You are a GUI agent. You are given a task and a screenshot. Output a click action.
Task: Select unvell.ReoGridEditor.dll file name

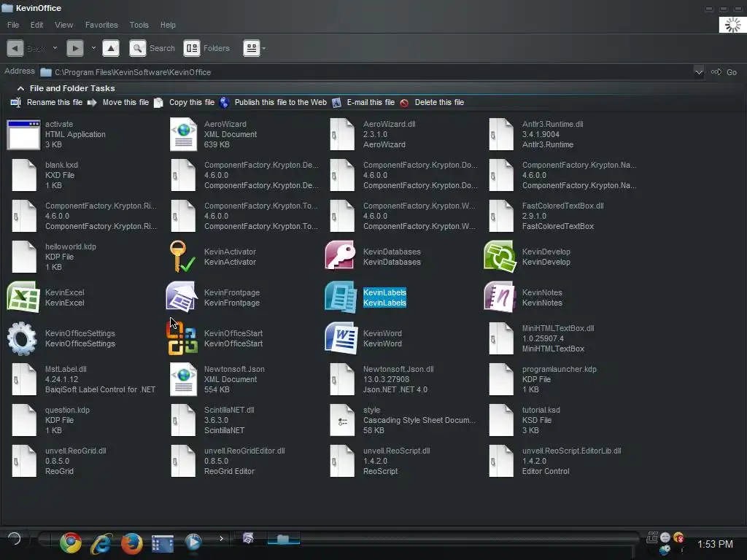click(244, 451)
